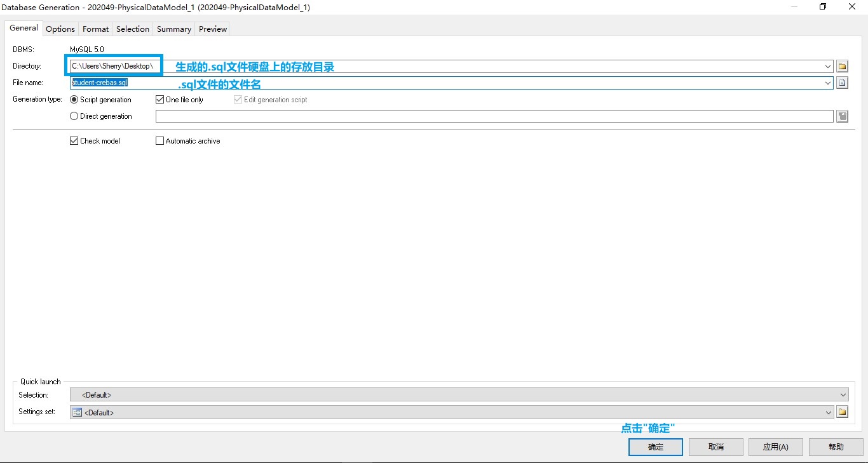Viewport: 868px width, 463px height.
Task: Click the folder icon at Settings set row
Action: coord(842,412)
